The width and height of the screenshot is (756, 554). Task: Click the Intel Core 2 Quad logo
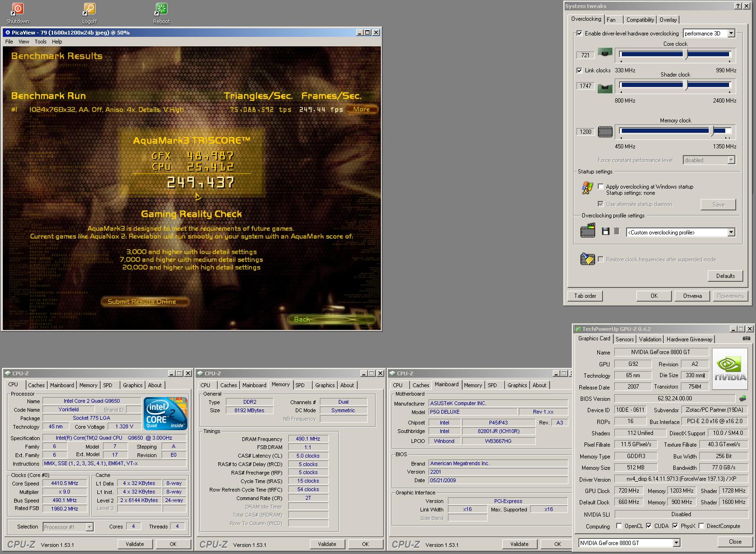click(165, 413)
